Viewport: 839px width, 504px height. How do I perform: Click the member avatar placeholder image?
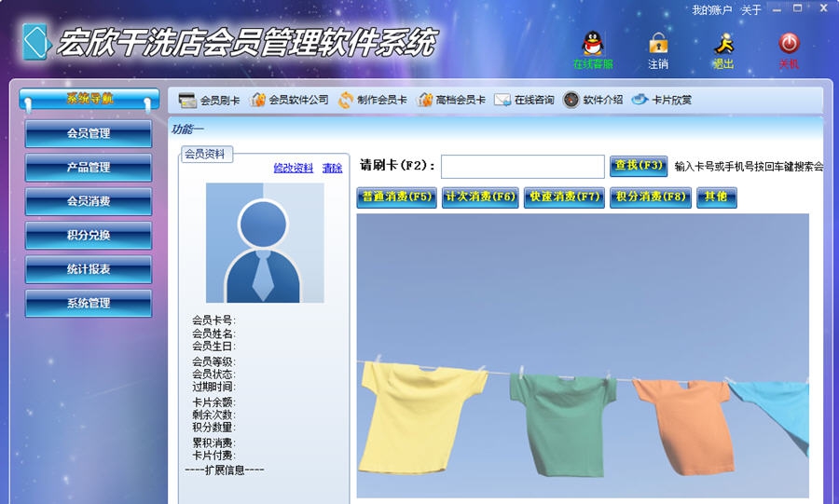click(265, 242)
